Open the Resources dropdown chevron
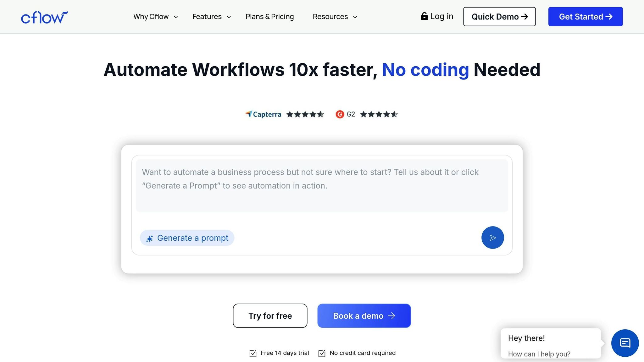This screenshot has height=362, width=644. 355,17
